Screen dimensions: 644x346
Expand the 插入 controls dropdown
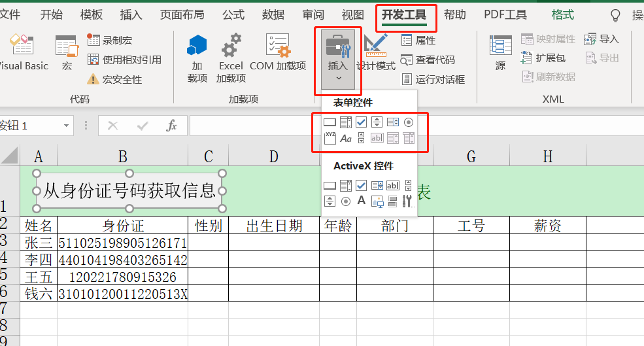(338, 60)
